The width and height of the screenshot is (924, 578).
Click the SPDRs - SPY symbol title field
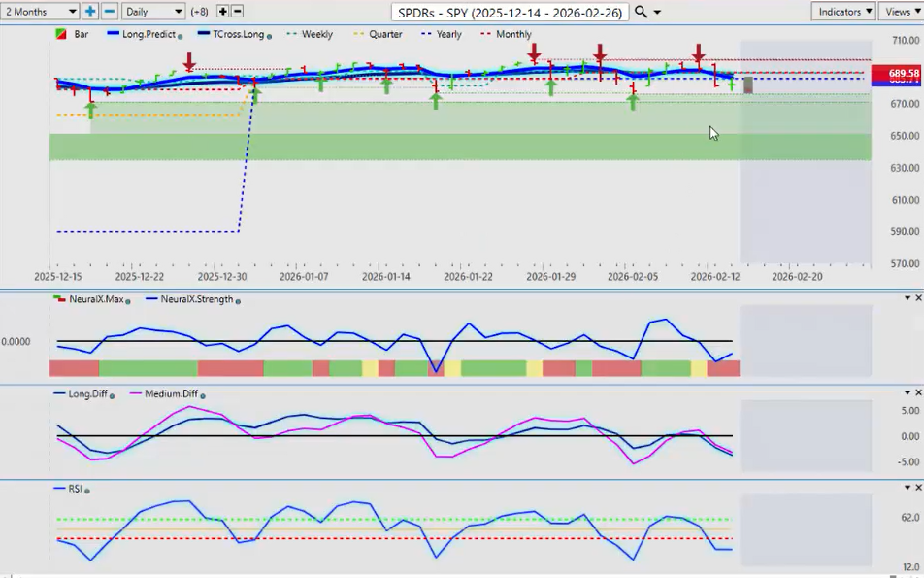click(511, 13)
